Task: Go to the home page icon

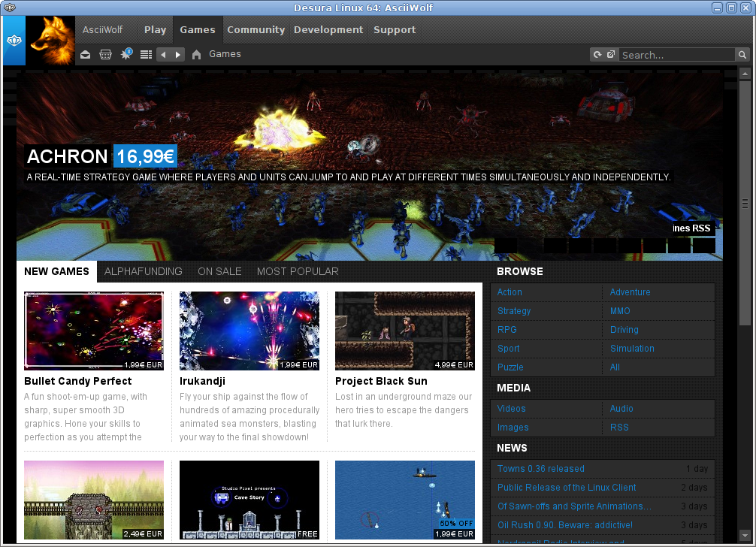Action: click(x=196, y=54)
